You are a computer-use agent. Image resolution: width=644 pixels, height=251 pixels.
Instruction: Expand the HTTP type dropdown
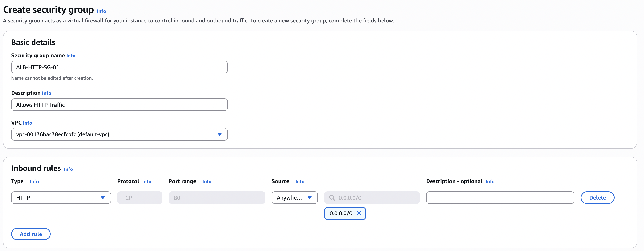103,198
